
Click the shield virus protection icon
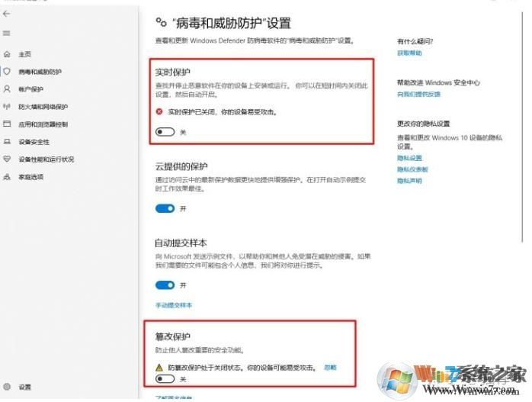point(7,71)
